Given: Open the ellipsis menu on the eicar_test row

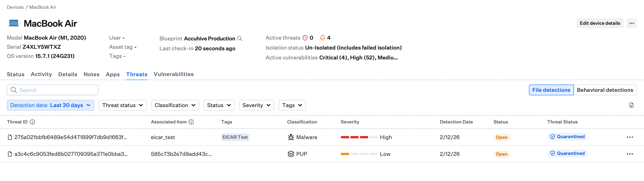Looking at the screenshot, I should click(x=630, y=137).
